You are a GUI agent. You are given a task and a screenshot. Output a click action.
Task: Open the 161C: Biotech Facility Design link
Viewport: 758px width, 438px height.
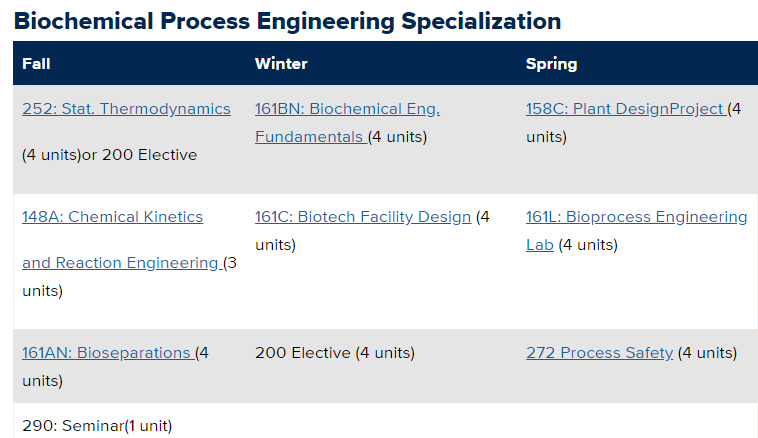coord(363,217)
